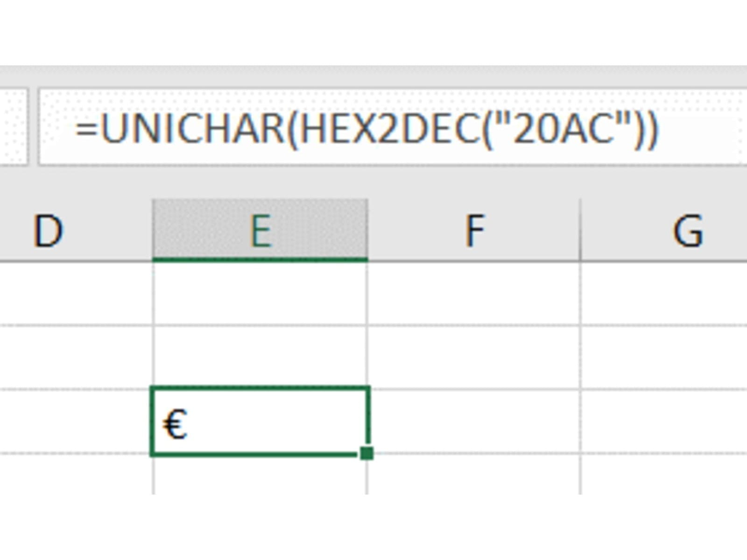
Task: Select the column F cell one row above the euro row
Action: (474, 357)
